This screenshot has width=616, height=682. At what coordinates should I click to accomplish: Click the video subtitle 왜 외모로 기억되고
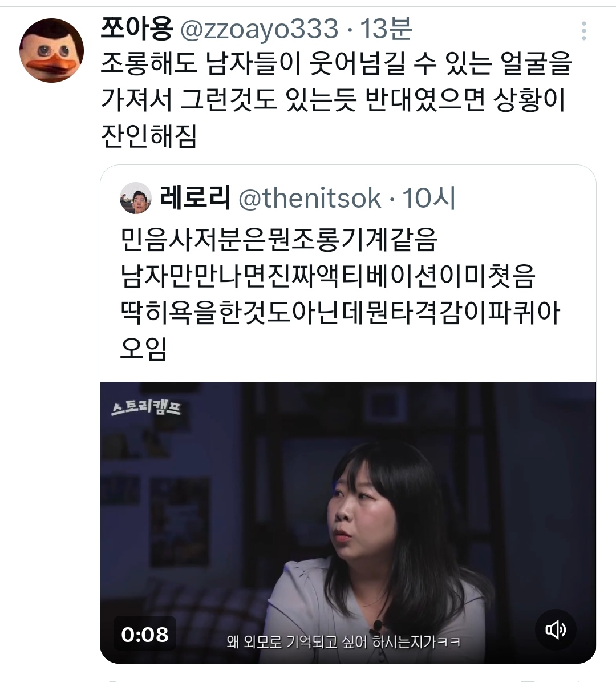[343, 641]
